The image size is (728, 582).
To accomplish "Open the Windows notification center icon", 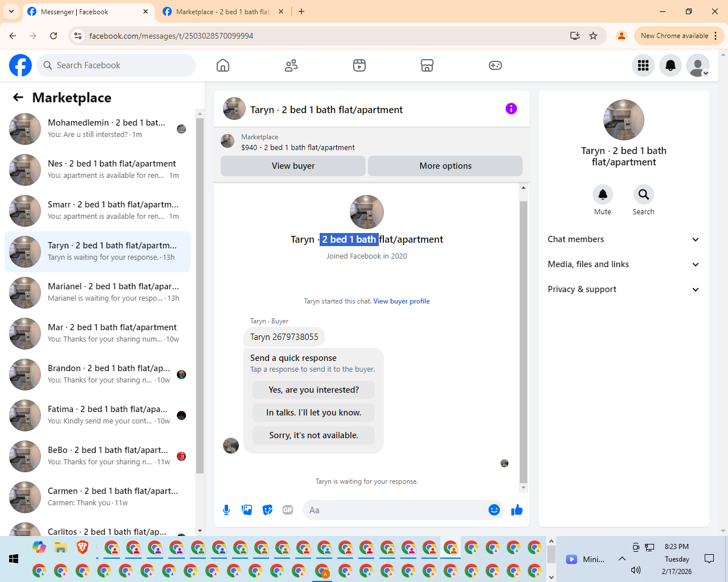I will [x=709, y=559].
